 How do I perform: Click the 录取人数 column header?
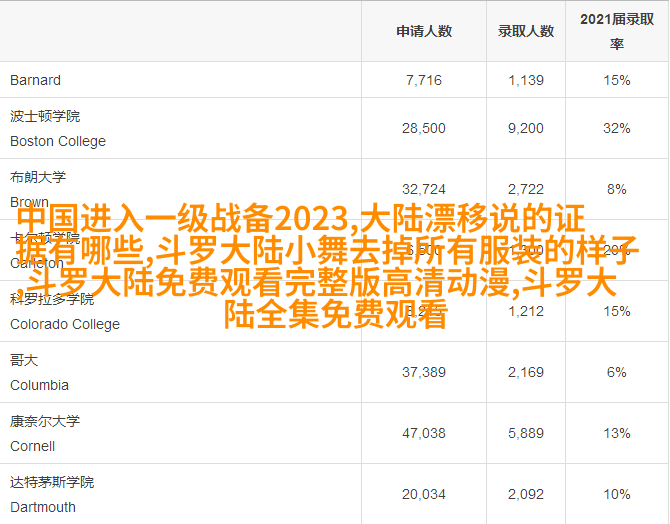coord(526,31)
